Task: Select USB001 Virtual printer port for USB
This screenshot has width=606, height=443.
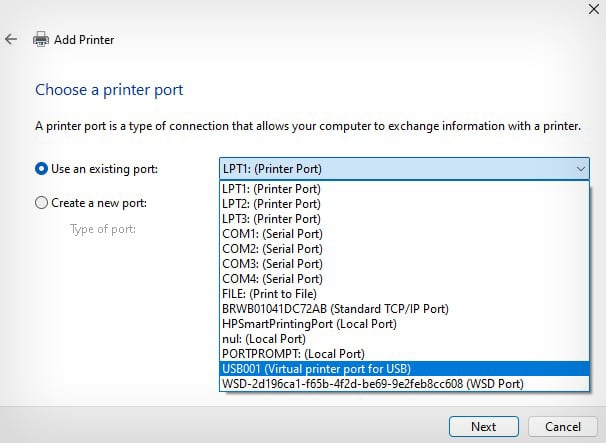Action: point(316,369)
